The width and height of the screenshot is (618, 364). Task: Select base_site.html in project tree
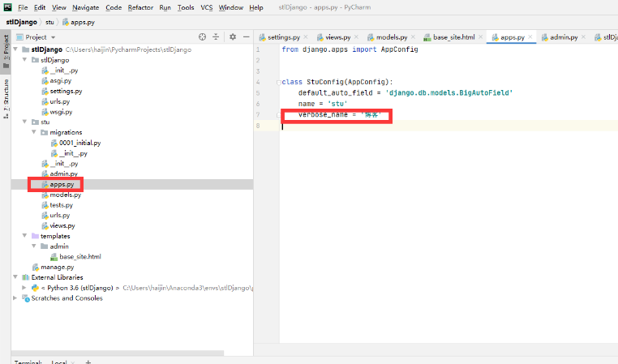point(80,256)
